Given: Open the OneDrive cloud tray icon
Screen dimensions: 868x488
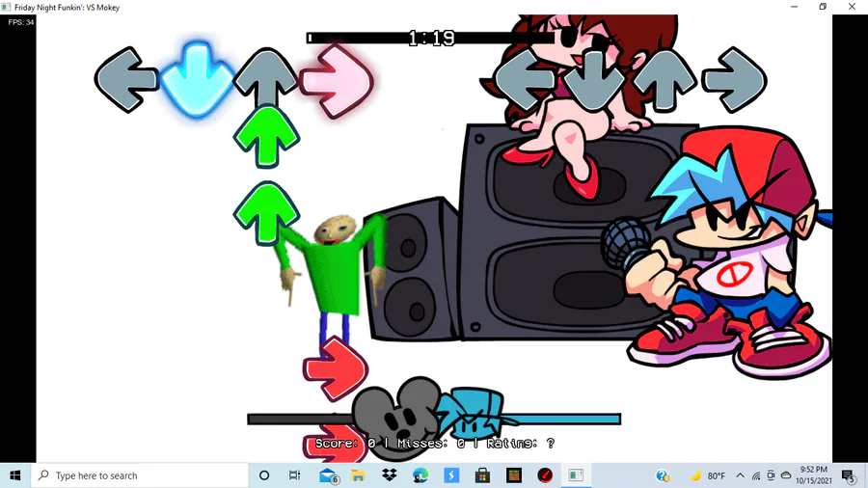Looking at the screenshot, I should [785, 475].
